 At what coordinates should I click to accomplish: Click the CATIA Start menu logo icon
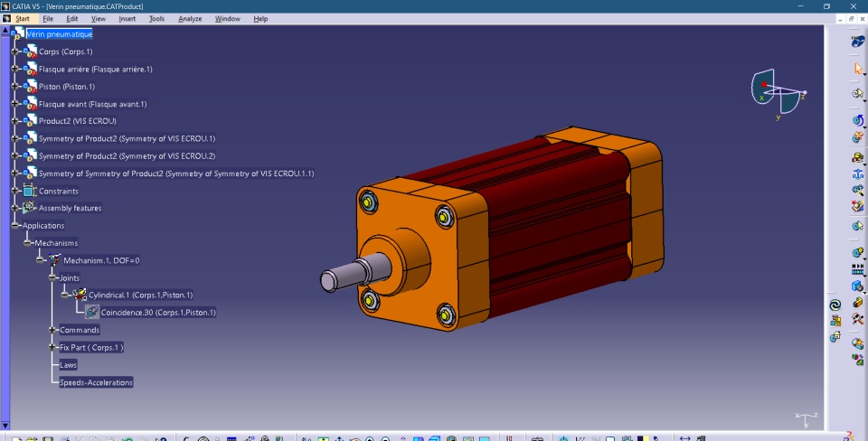point(6,19)
